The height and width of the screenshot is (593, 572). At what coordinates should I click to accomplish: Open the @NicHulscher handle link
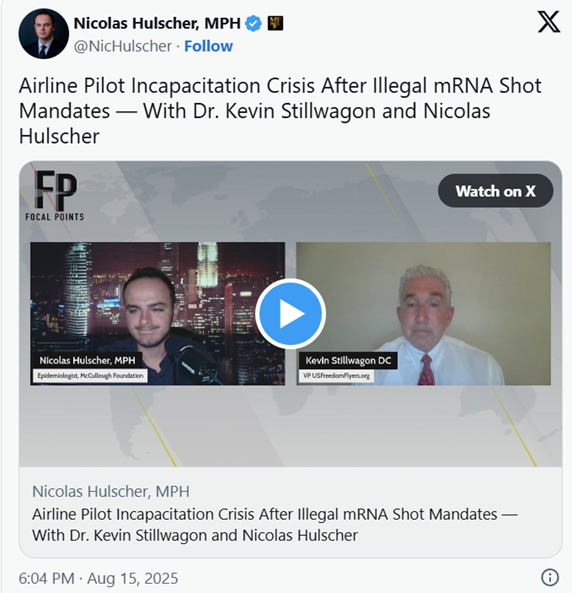123,46
